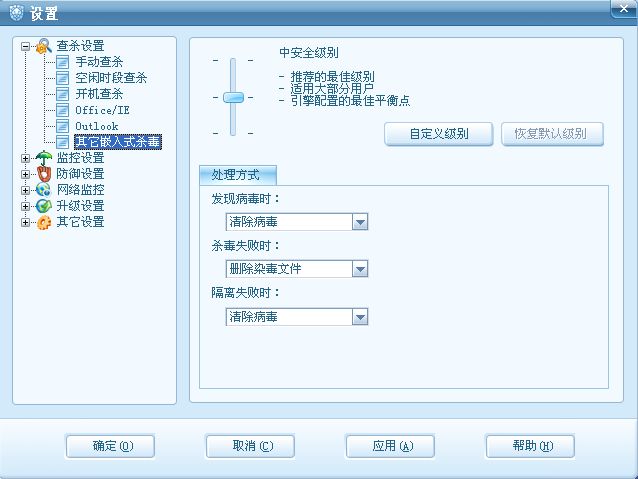Select the 防御设置 tree label

[x=80, y=174]
